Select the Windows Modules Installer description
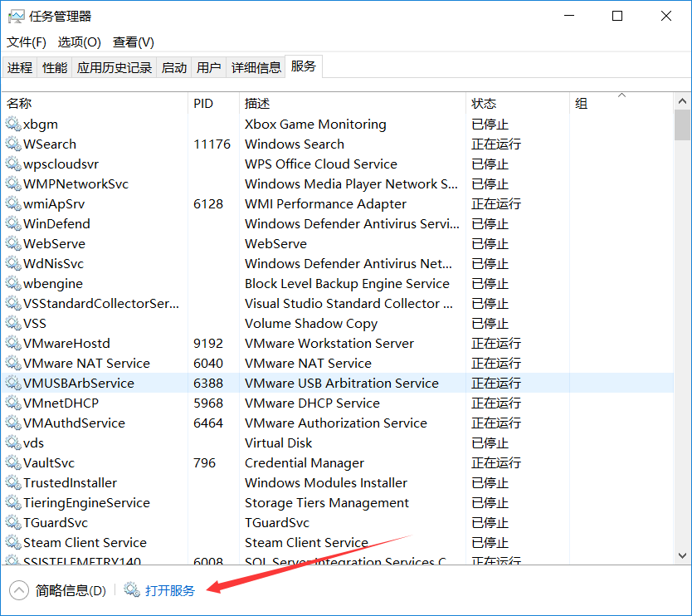Screen dimensions: 692x616 tap(326, 483)
